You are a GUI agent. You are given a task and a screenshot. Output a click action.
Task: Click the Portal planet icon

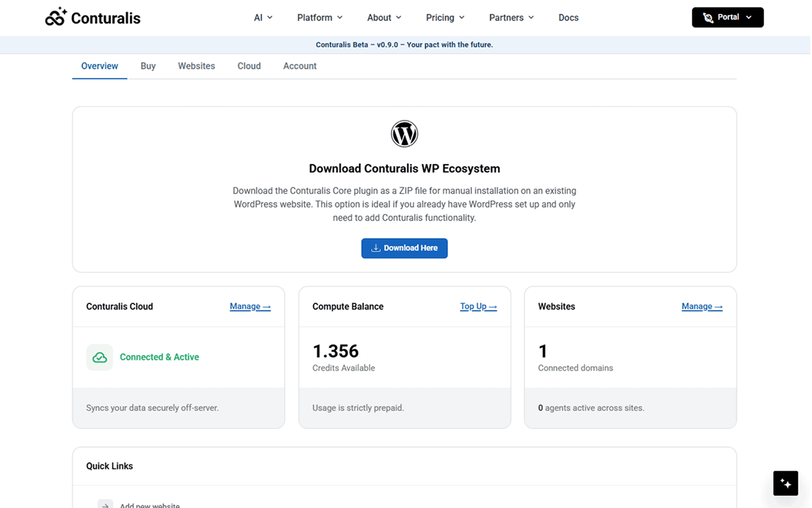point(708,17)
